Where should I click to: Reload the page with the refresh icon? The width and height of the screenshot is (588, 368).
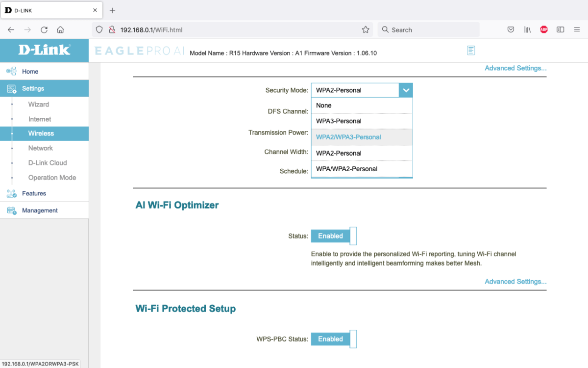pos(44,29)
